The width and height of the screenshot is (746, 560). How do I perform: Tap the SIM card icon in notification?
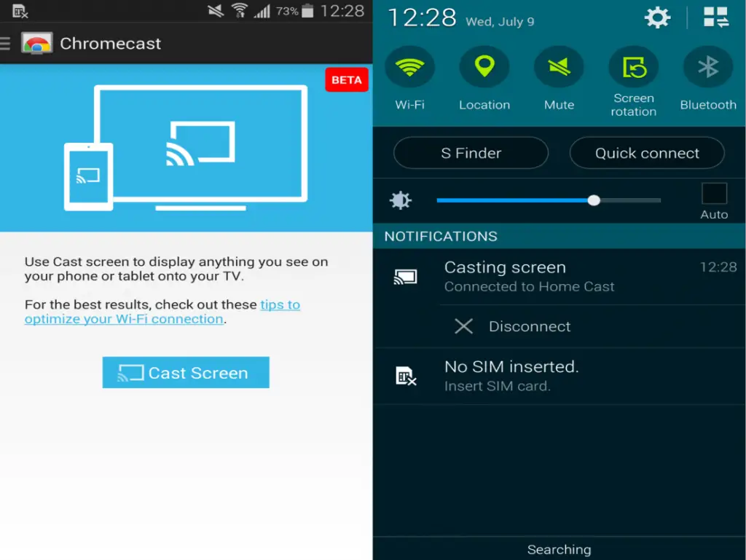click(406, 376)
